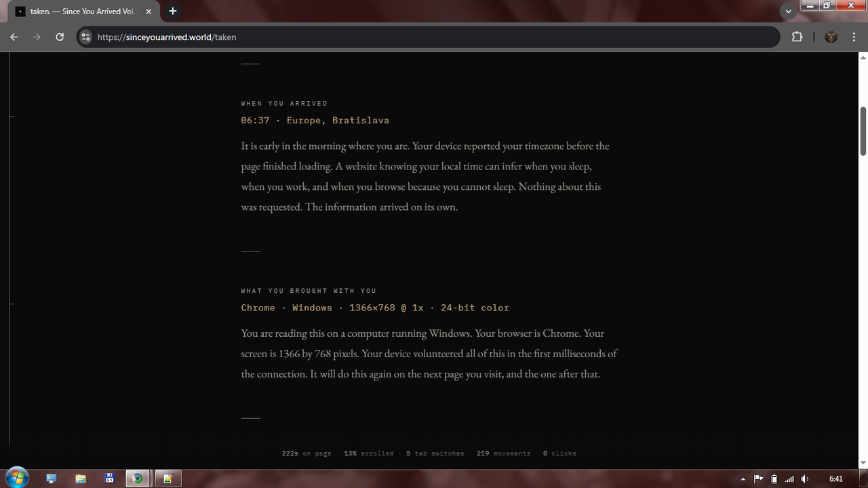
Task: Go back using the browser back arrow
Action: click(14, 37)
